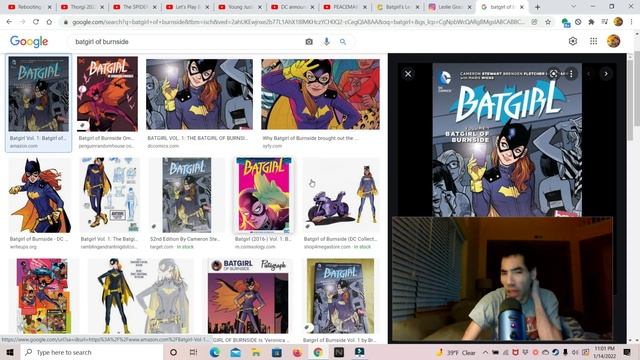
Task: Click the browser forward arrow
Action: click(22, 22)
